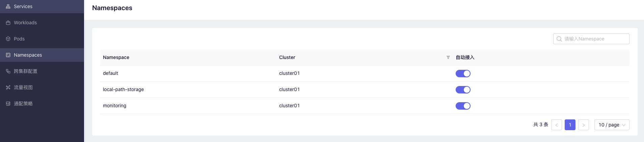Screen dimensions: 644x142
Task: Open the 10 / page size dropdown
Action: [612, 125]
